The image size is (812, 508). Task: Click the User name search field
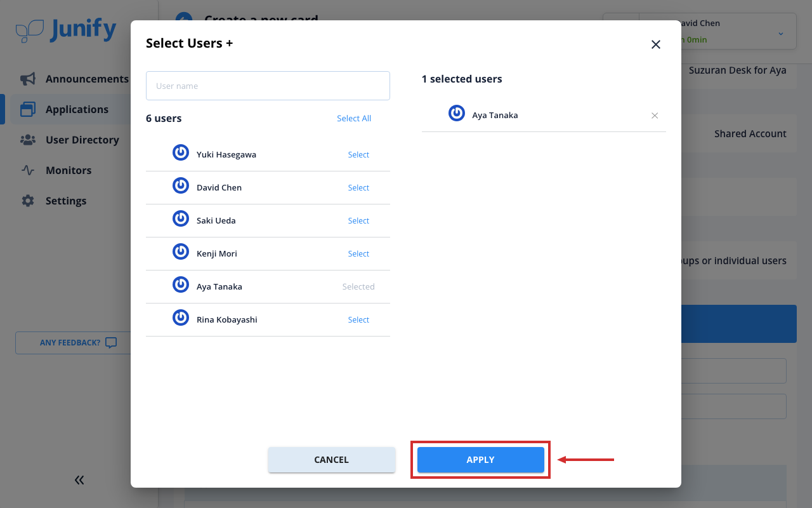268,86
